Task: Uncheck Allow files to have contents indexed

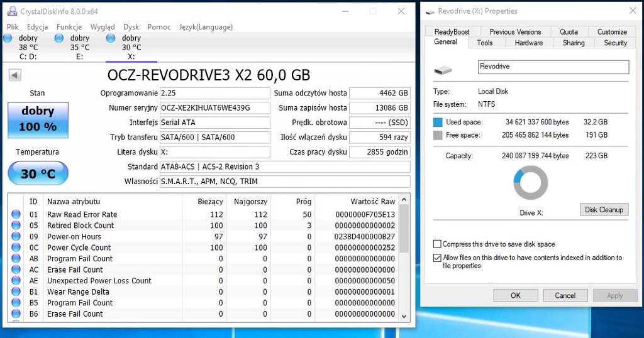Action: point(438,258)
